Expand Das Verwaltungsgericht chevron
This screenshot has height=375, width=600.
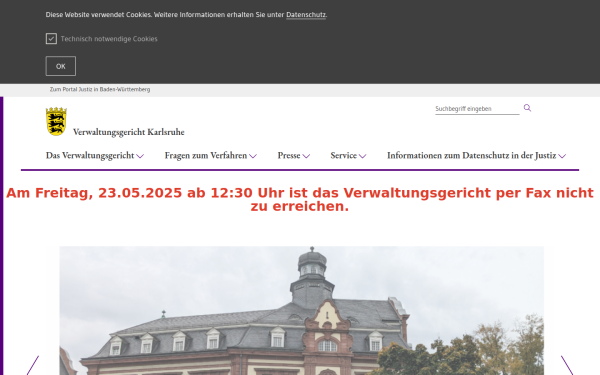coord(140,156)
